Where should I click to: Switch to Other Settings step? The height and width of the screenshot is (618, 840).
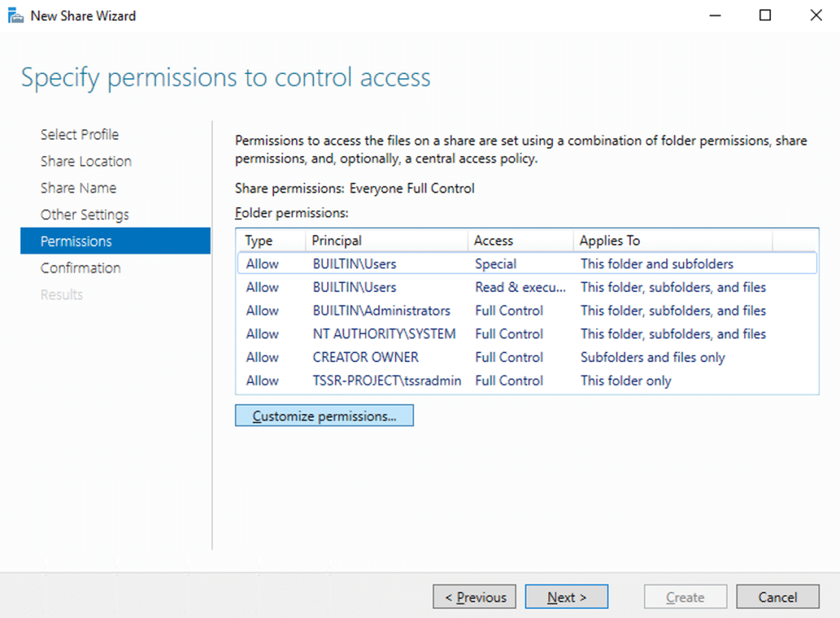(x=84, y=215)
